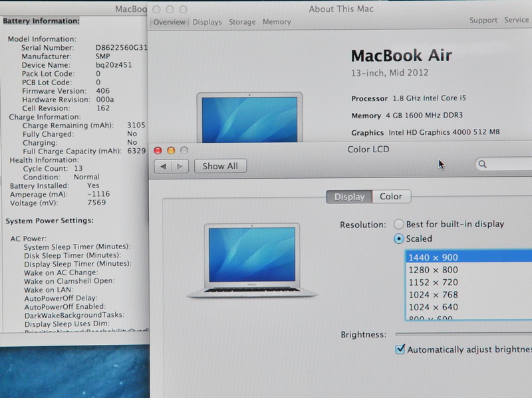Image resolution: width=532 pixels, height=398 pixels.
Task: Open the Memory tab in About This Mac
Action: click(x=277, y=22)
